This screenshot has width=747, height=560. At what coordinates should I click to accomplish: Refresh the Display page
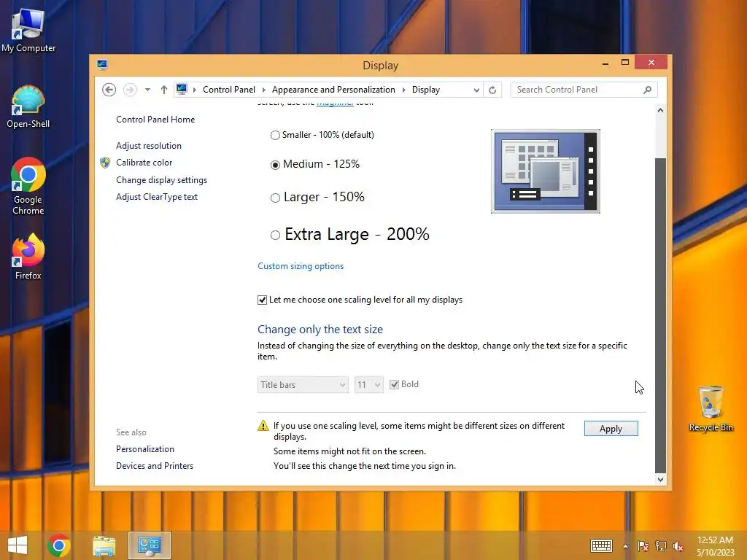point(492,90)
